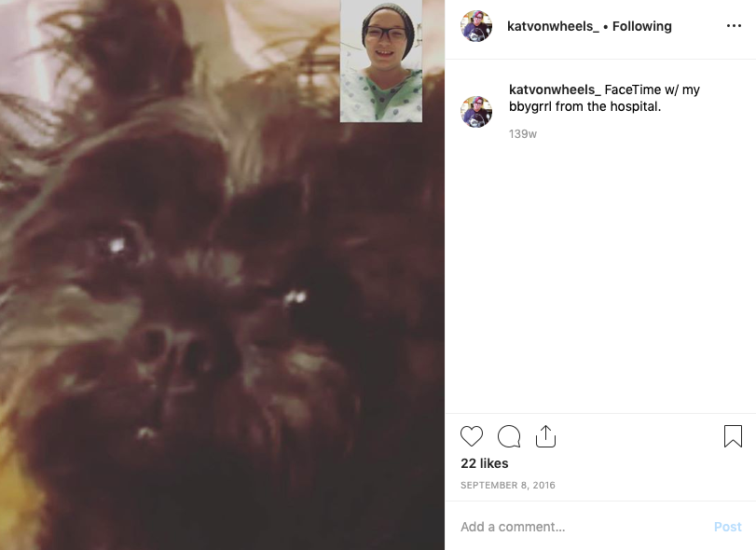Viewport: 756px width, 550px height.
Task: Select the caption text about FaceTime
Action: point(604,98)
